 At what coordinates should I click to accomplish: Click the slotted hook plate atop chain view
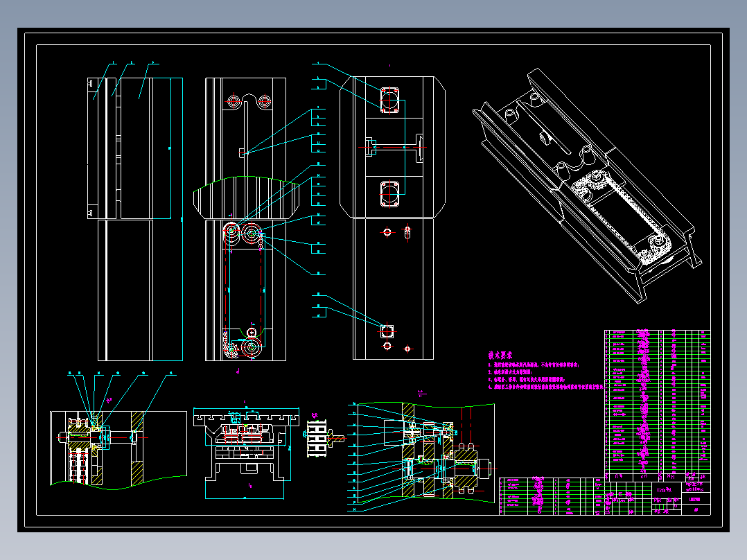[248, 101]
